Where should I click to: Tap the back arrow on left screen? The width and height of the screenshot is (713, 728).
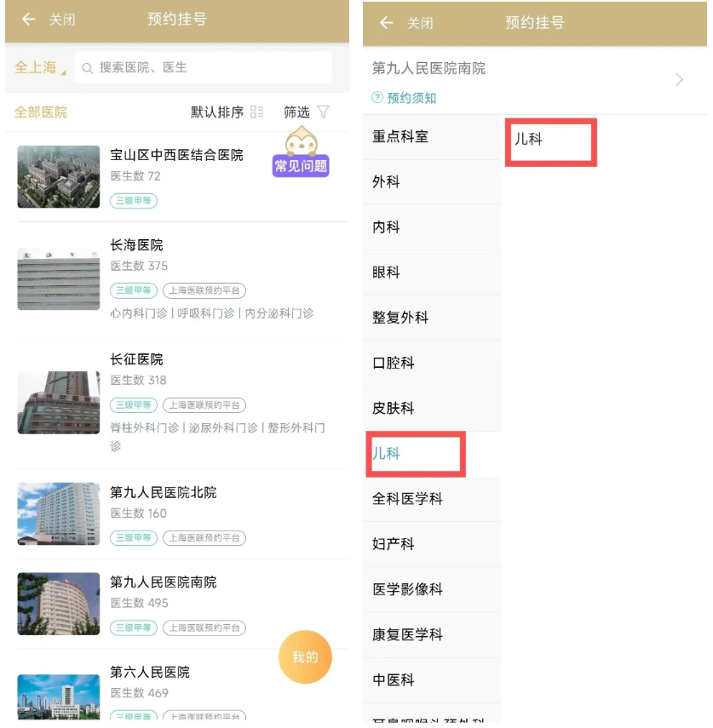click(x=28, y=19)
